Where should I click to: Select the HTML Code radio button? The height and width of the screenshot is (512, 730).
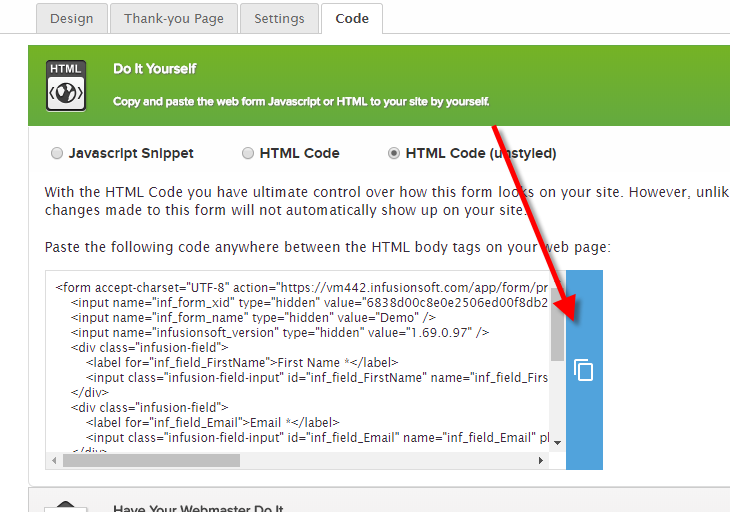(x=248, y=153)
